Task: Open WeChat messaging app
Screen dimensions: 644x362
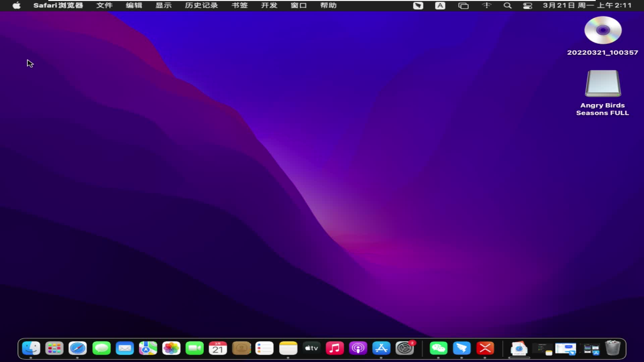Action: pyautogui.click(x=438, y=349)
